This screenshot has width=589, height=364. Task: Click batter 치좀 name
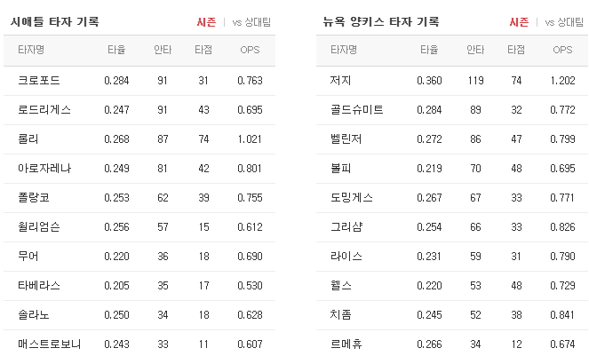point(340,315)
